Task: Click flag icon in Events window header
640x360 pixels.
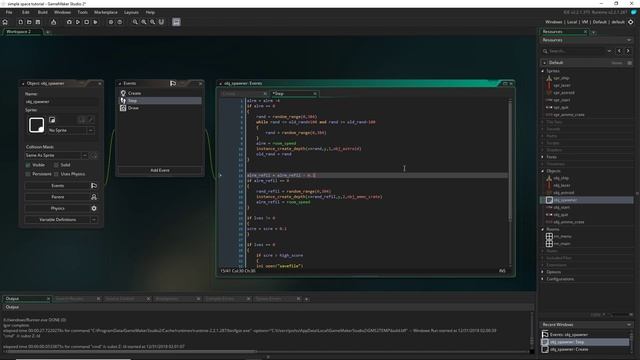Action: coord(173,83)
